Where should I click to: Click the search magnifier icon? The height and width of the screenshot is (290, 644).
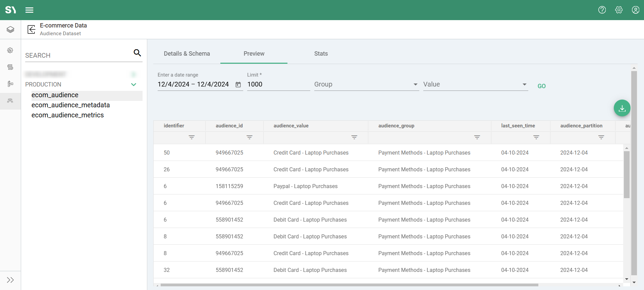(x=137, y=53)
